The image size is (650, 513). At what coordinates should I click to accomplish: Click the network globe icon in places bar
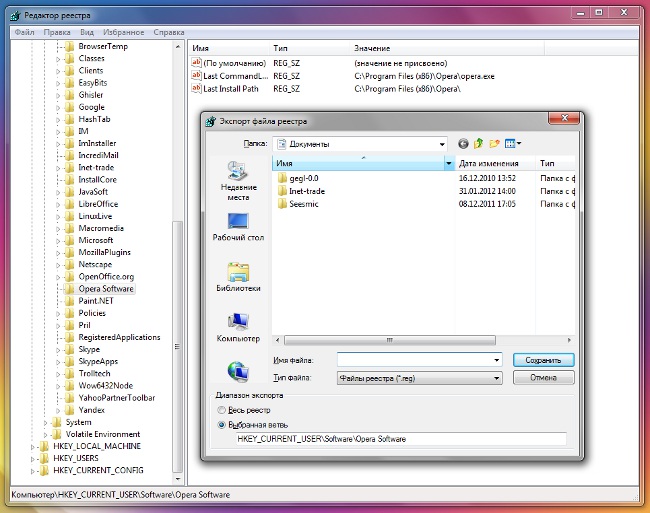[x=238, y=371]
